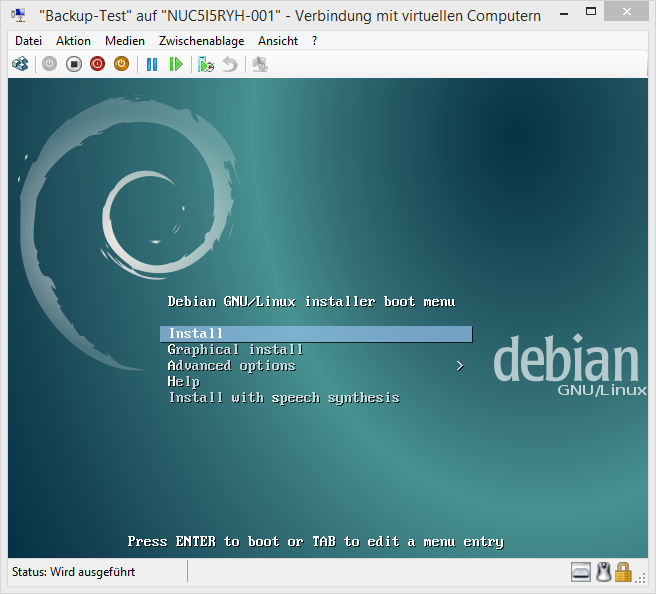This screenshot has width=656, height=594.
Task: Click the orange Save state icon
Action: (x=121, y=64)
